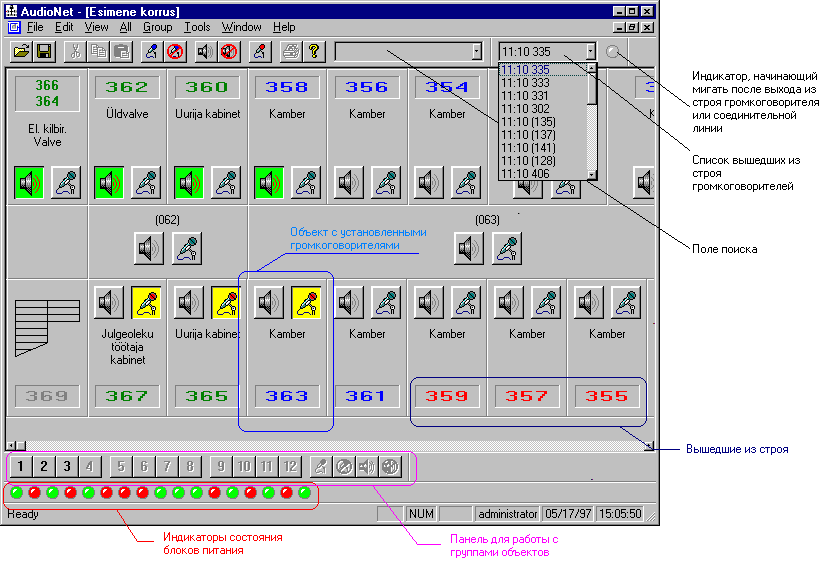
Task: Click the staircase symbol near room 369
Action: 47,328
